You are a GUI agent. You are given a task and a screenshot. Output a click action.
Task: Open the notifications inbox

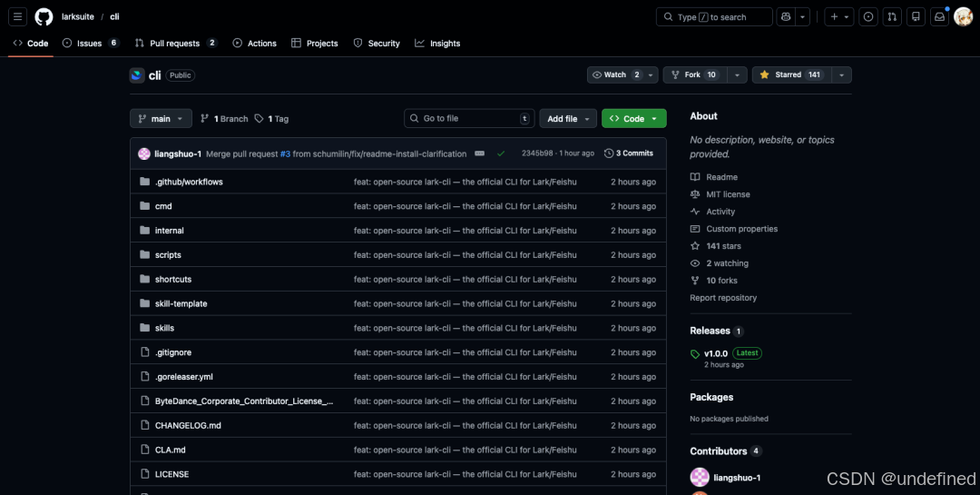tap(939, 17)
